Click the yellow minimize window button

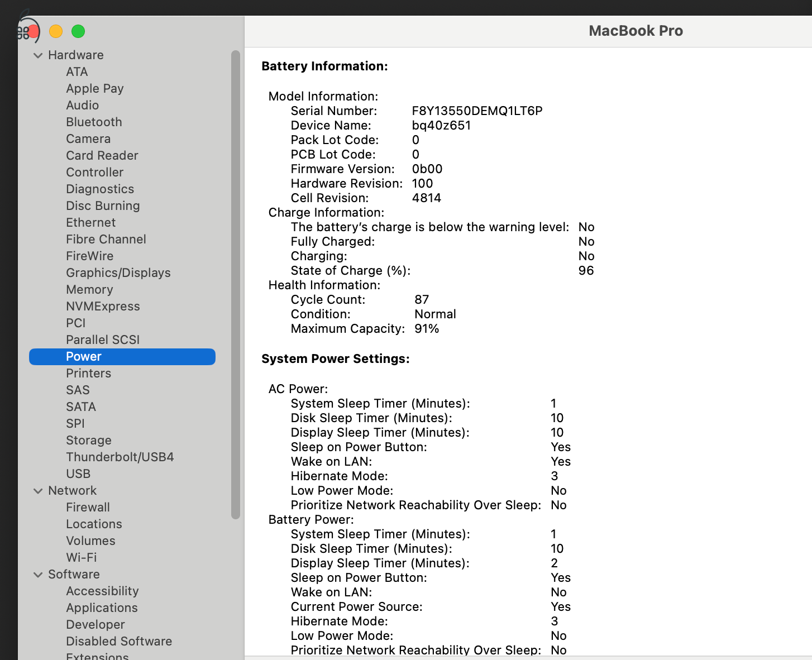pos(56,31)
